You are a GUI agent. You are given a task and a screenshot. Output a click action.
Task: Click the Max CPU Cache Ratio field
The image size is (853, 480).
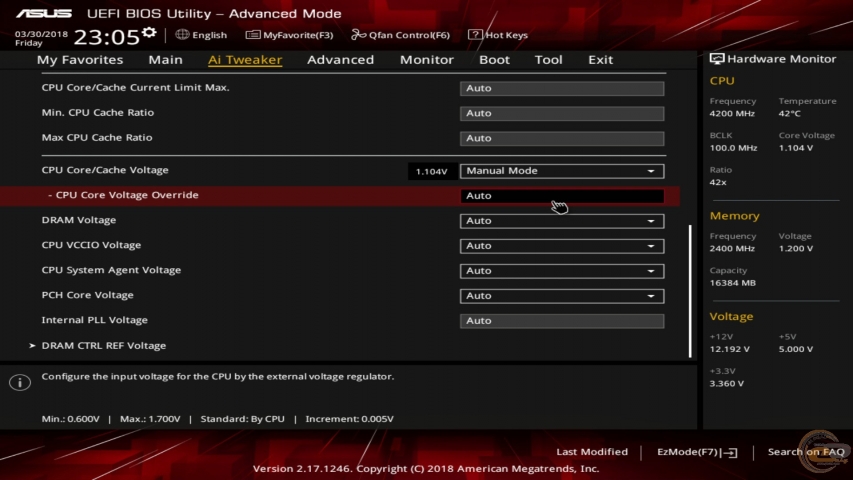[x=562, y=138]
